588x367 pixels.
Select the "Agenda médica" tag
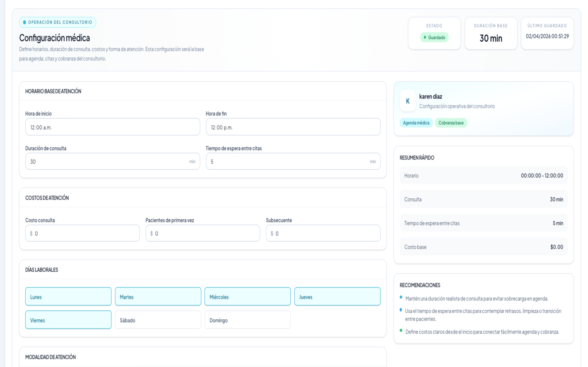pos(416,123)
